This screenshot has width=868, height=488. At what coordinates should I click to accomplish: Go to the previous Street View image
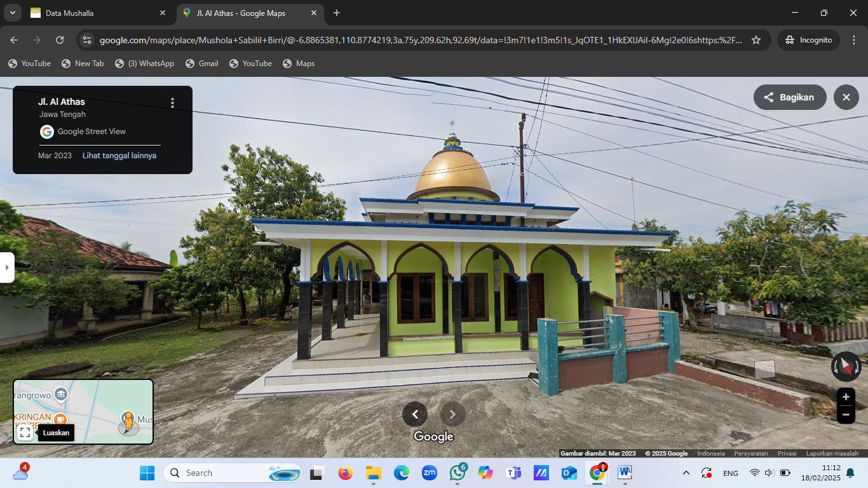tap(415, 414)
